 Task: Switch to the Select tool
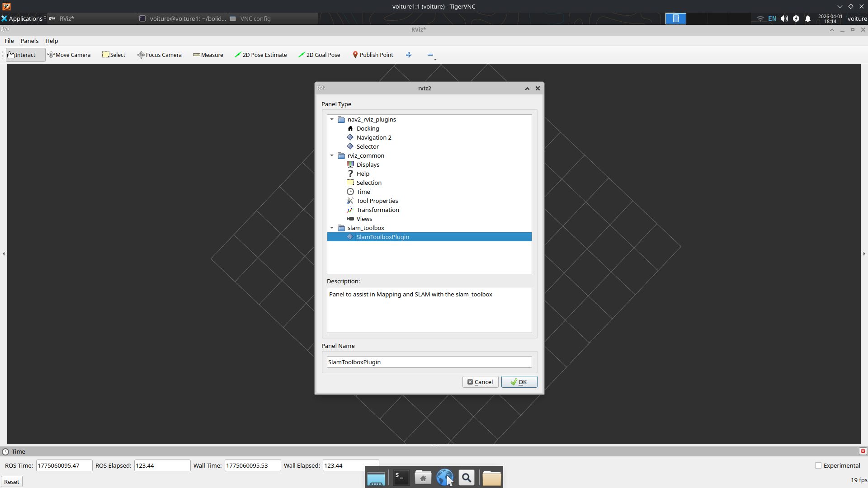pyautogui.click(x=114, y=55)
